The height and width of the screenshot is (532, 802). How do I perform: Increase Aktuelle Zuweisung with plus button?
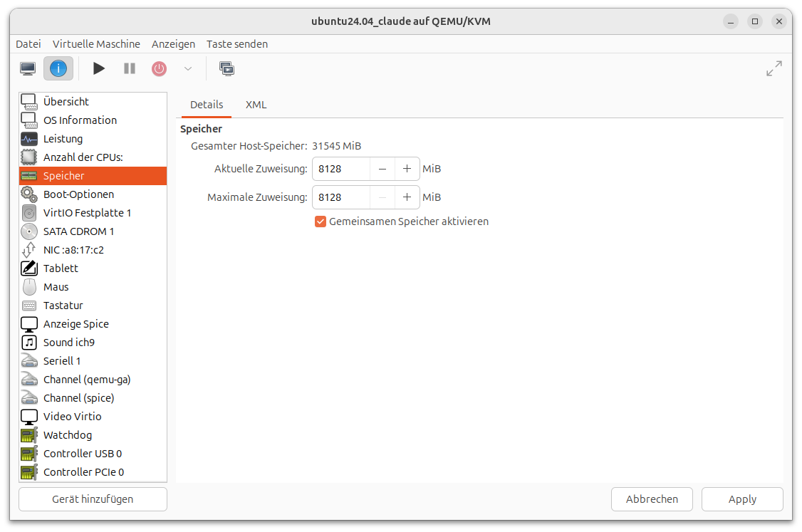407,169
